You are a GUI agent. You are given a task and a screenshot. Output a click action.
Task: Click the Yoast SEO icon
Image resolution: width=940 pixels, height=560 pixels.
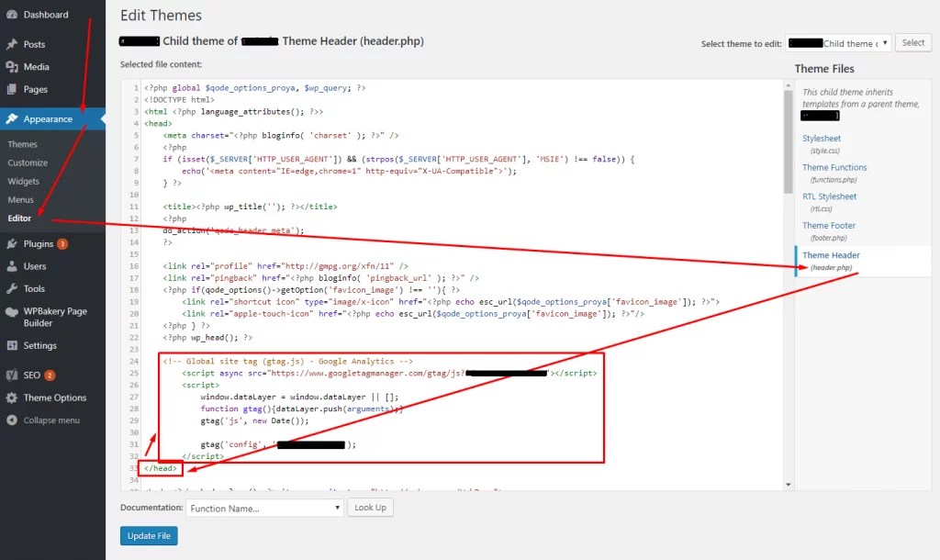(x=11, y=375)
